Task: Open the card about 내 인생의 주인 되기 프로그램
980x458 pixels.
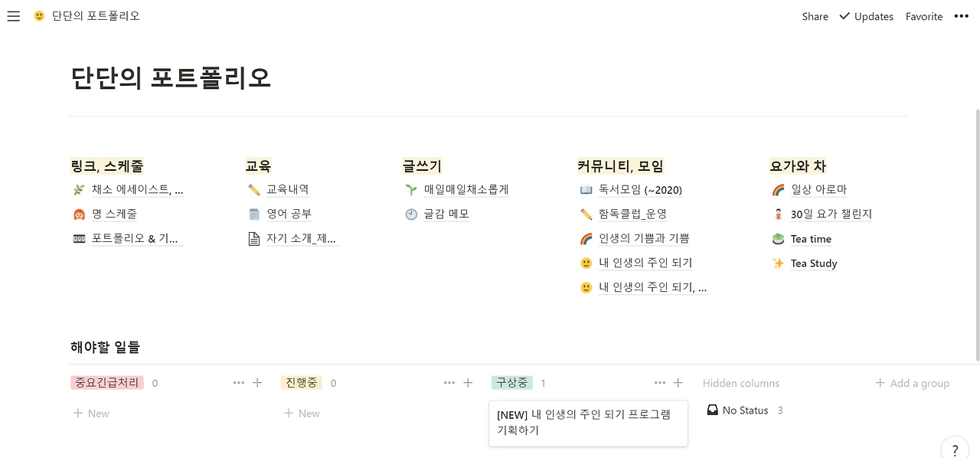Action: tap(588, 423)
